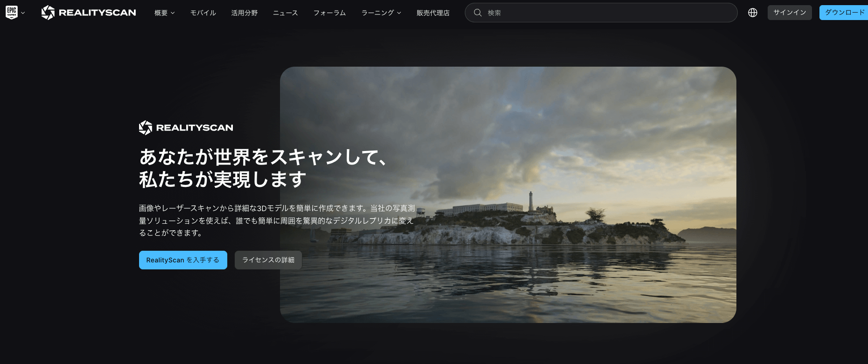Go to the 活用分野 page
This screenshot has height=364, width=868.
(x=245, y=13)
